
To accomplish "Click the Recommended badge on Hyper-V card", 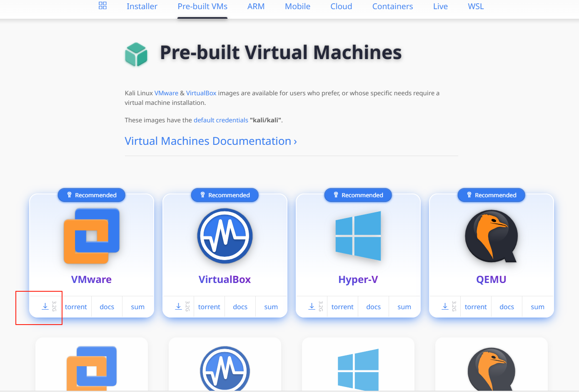I will click(358, 195).
